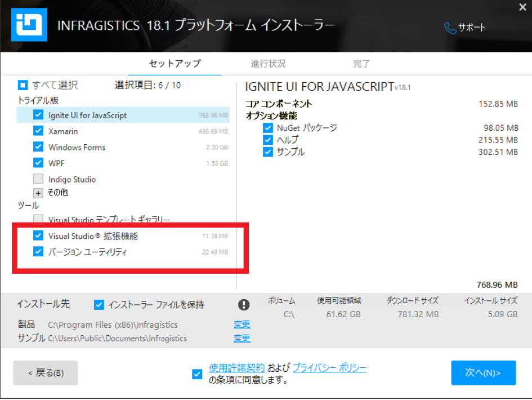Select the バージョン ユーティリティ row
The image size is (532, 400).
(123, 252)
